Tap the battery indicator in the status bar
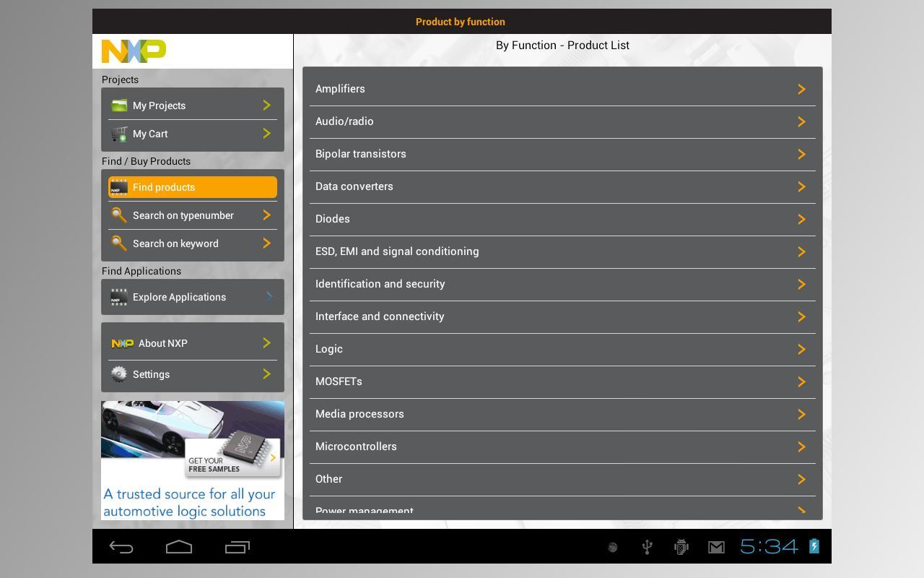Screen dimensions: 924x578 point(813,547)
